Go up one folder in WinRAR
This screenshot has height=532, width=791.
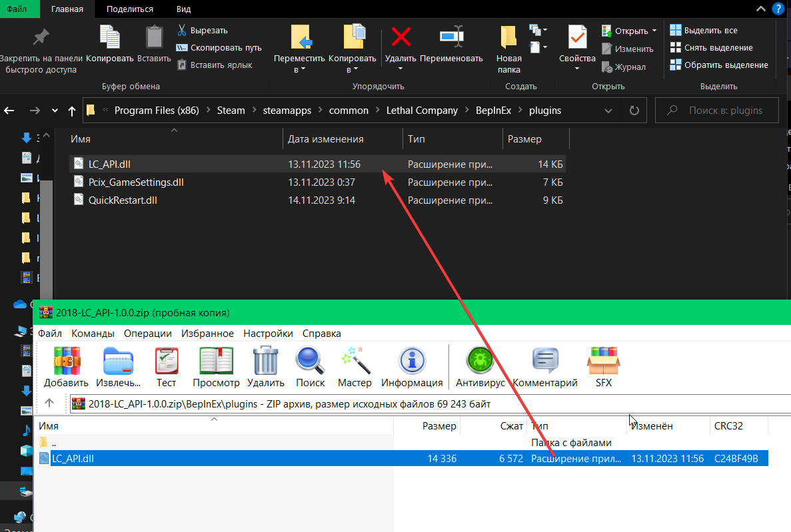click(x=49, y=403)
